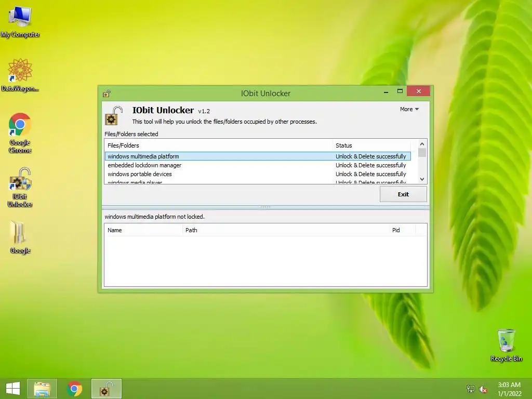Click the muted volume tray icon
The height and width of the screenshot is (399, 532).
[483, 389]
